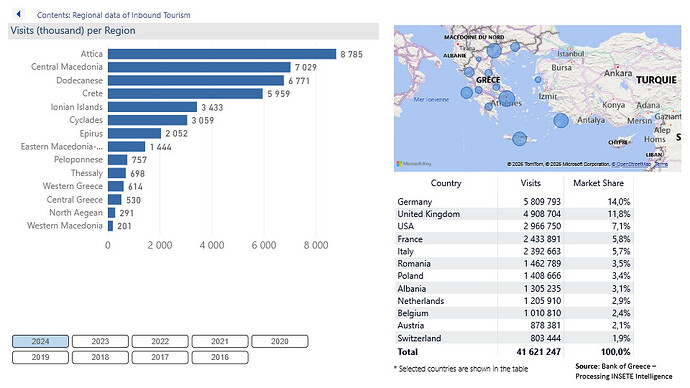Click the Cyclades bar in the chart
The image size is (690, 388).
pos(147,120)
